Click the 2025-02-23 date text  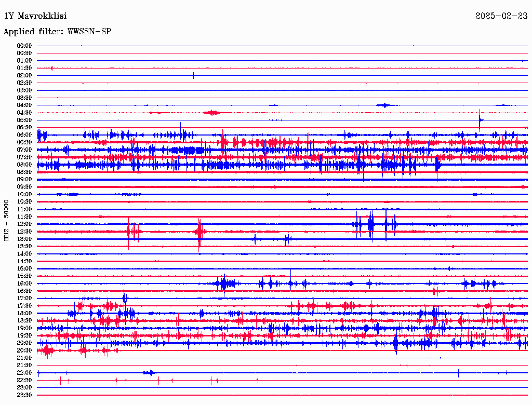[x=501, y=16]
